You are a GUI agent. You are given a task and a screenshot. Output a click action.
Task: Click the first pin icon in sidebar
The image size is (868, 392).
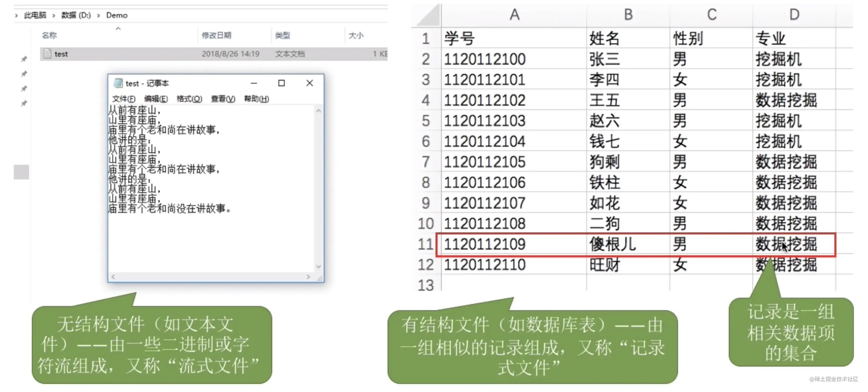pos(24,59)
